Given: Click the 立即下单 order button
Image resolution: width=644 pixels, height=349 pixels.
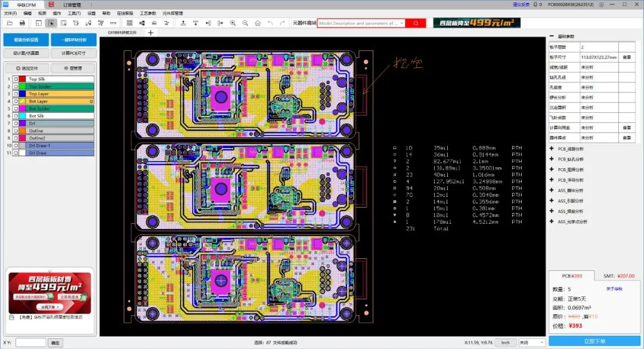Looking at the screenshot, I should click(x=596, y=341).
